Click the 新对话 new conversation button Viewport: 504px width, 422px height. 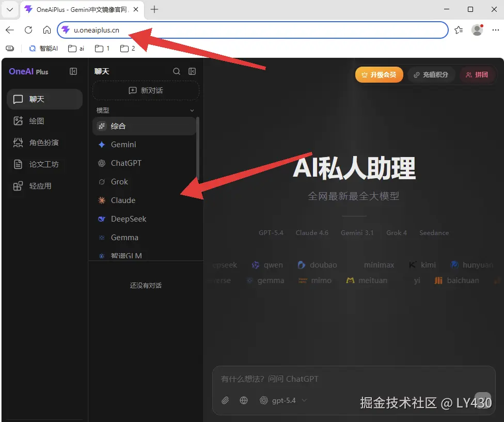click(x=146, y=90)
